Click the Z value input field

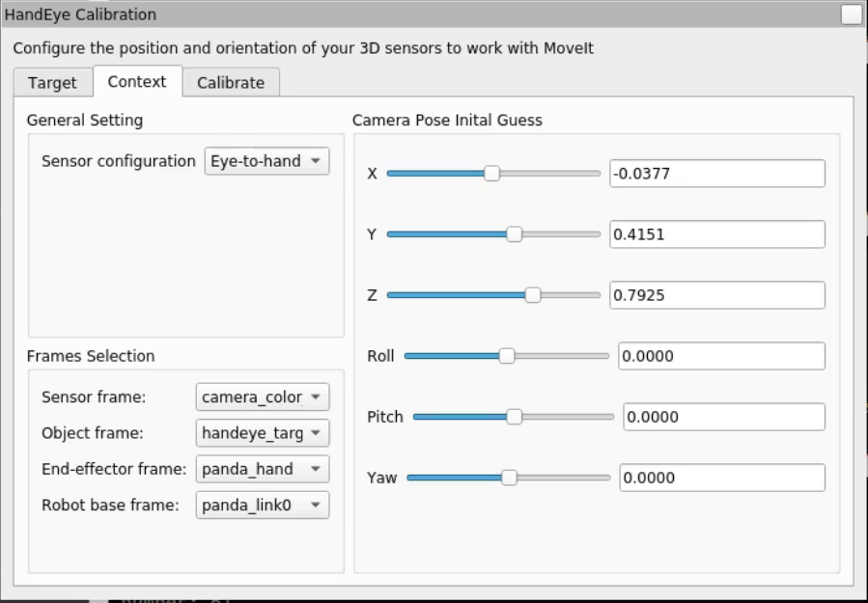pyautogui.click(x=716, y=295)
